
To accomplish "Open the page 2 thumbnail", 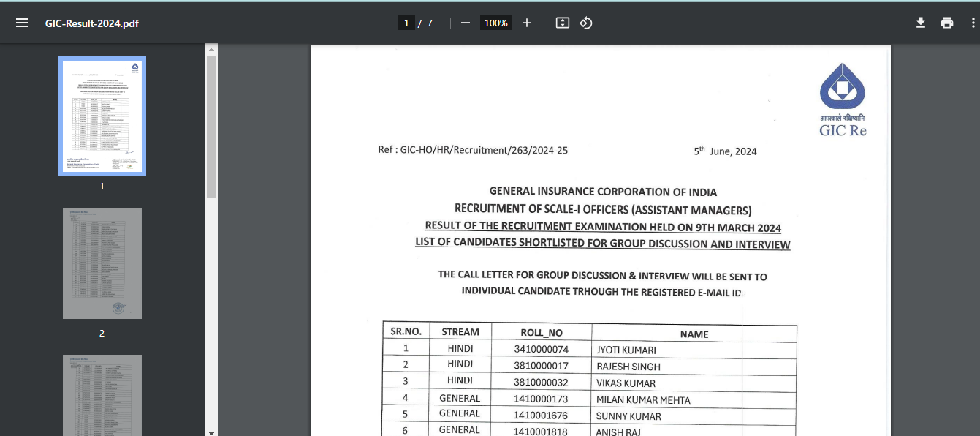I will coord(102,263).
